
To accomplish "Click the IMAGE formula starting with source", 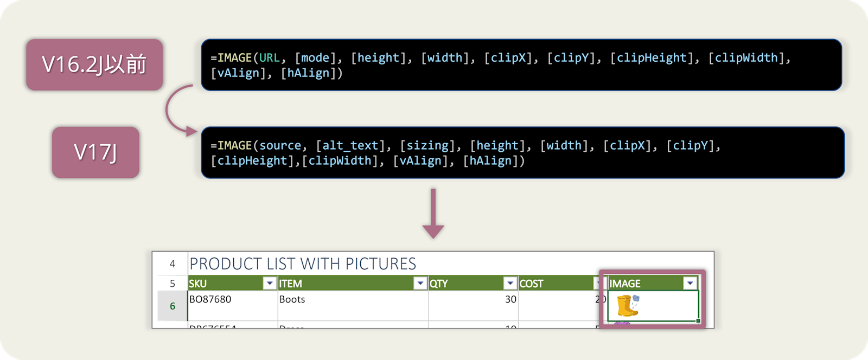I will tap(523, 153).
